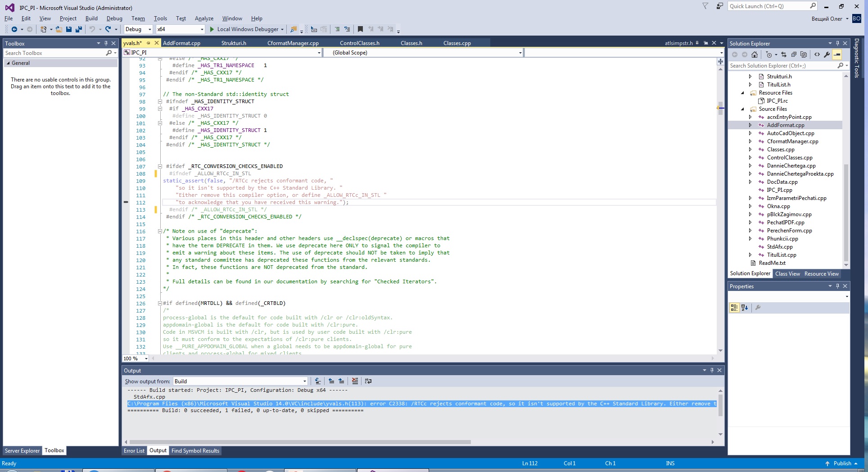The image size is (868, 472).
Task: Go to next message in Output toolbar
Action: click(x=341, y=381)
